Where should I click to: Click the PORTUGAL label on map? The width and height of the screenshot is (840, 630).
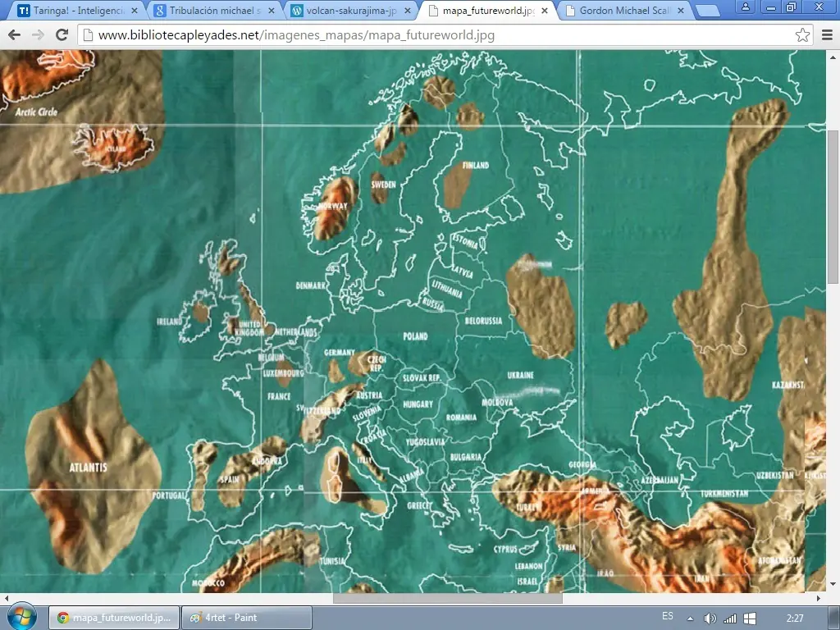pyautogui.click(x=169, y=495)
